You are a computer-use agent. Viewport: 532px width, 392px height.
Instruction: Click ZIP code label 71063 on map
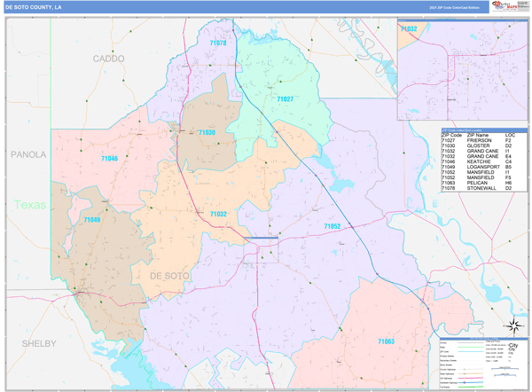[x=386, y=341]
